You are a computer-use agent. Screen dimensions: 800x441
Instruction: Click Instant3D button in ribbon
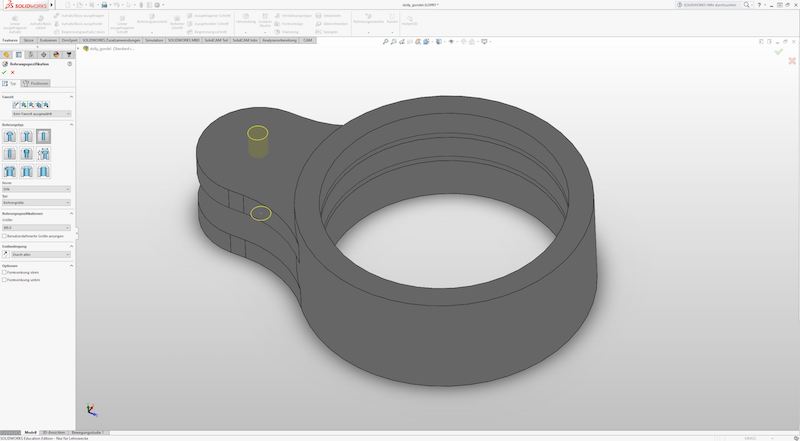coord(410,20)
